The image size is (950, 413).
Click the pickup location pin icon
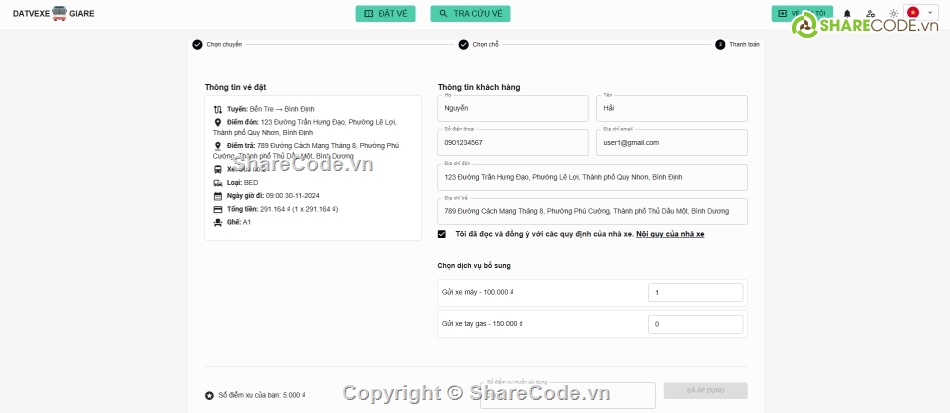(218, 122)
